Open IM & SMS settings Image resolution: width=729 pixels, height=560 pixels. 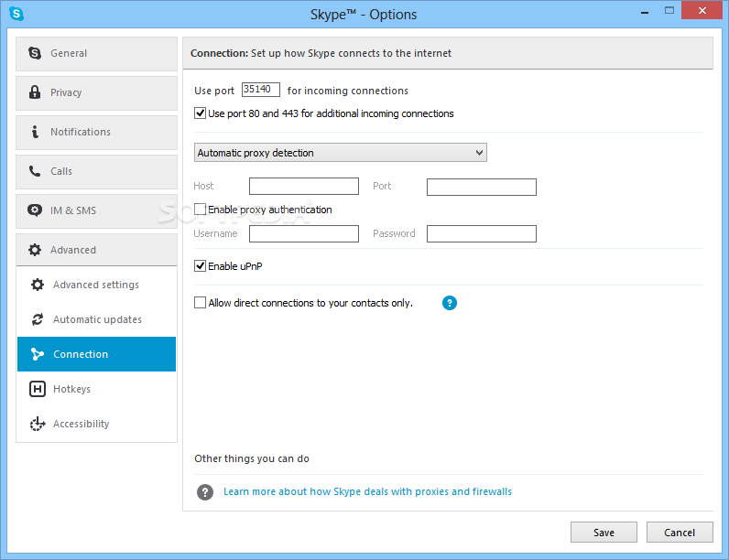point(97,211)
